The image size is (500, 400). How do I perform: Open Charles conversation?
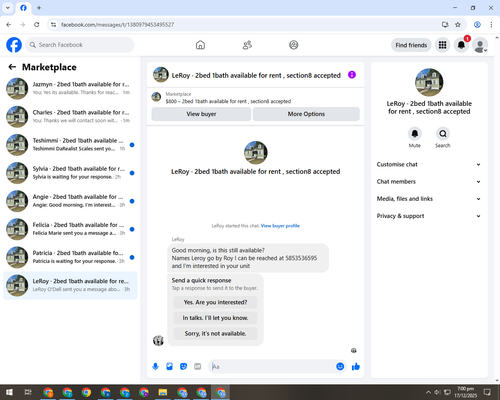70,117
